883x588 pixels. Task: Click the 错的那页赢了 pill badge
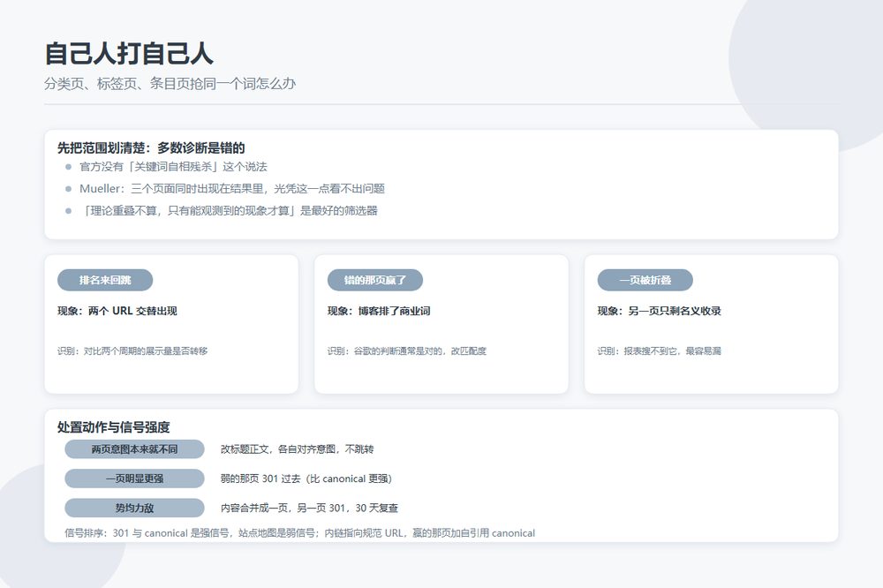375,280
